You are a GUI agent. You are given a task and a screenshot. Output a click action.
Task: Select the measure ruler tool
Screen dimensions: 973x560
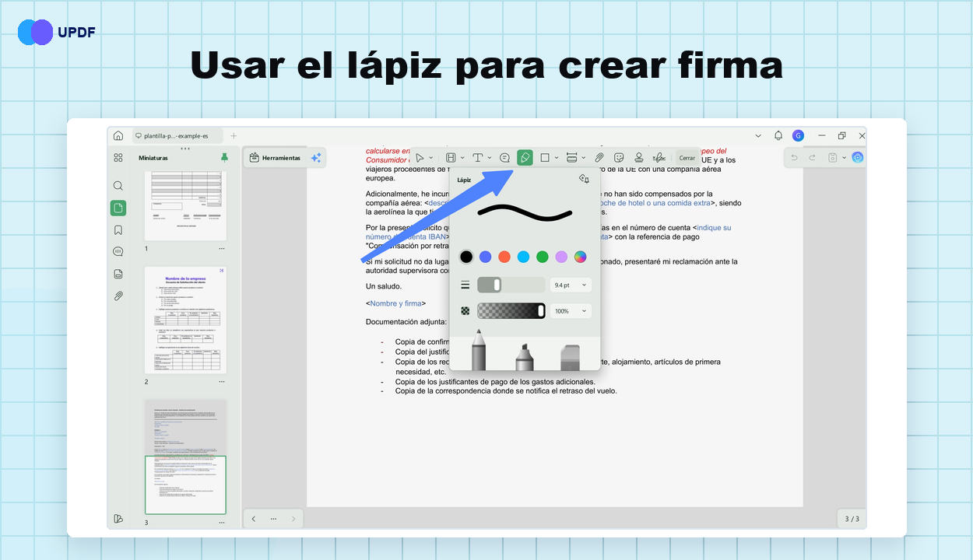tap(572, 158)
